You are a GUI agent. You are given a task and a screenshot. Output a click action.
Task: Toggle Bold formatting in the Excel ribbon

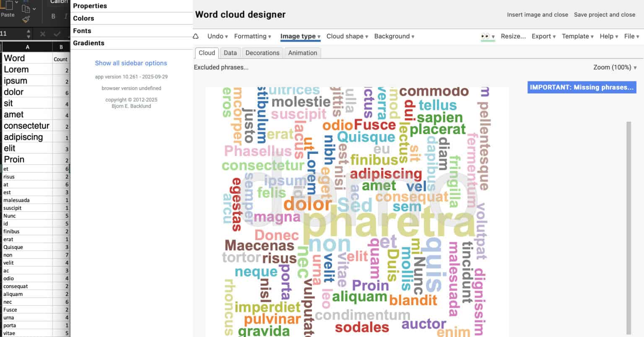click(53, 16)
